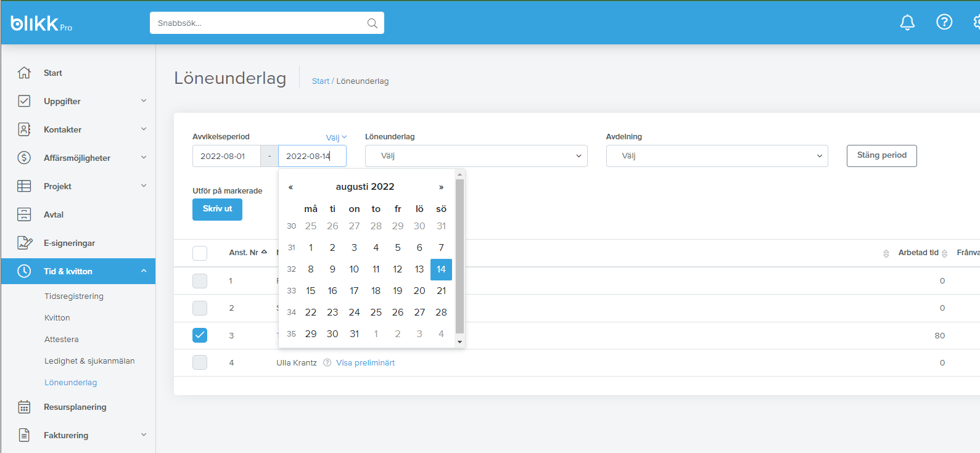Click the calendar scrollbar down arrow

pyautogui.click(x=459, y=342)
